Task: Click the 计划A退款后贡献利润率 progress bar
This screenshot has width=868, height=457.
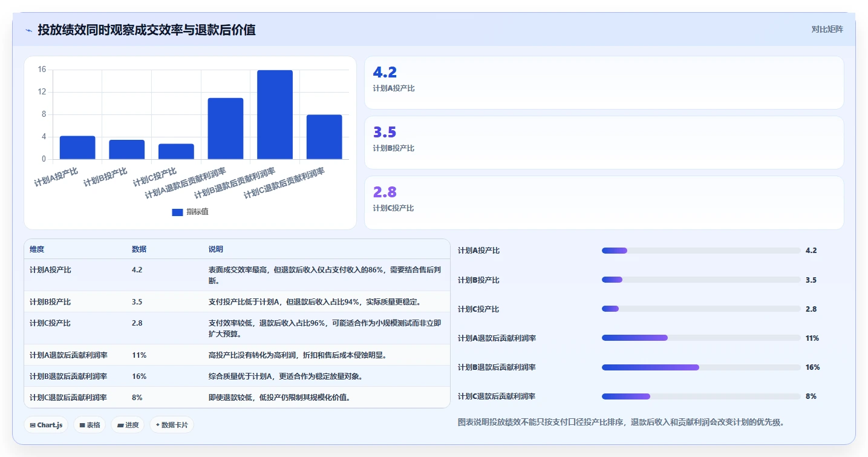Action: [x=701, y=338]
